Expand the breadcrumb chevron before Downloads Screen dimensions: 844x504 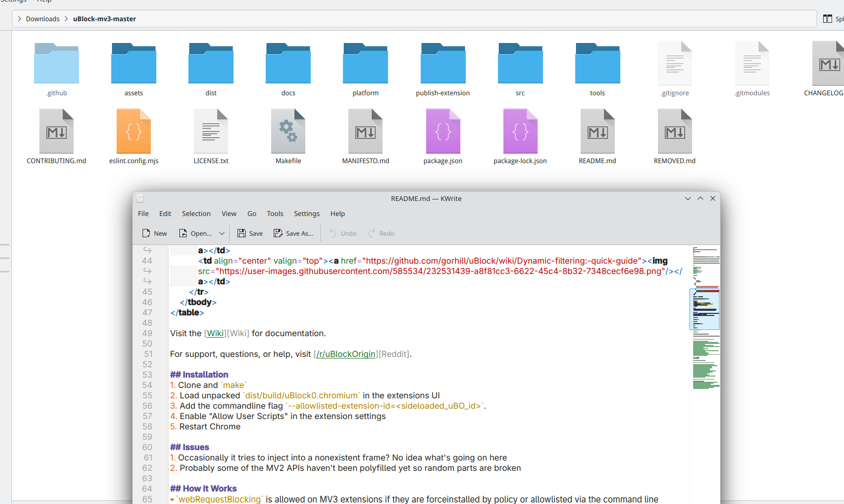point(20,19)
